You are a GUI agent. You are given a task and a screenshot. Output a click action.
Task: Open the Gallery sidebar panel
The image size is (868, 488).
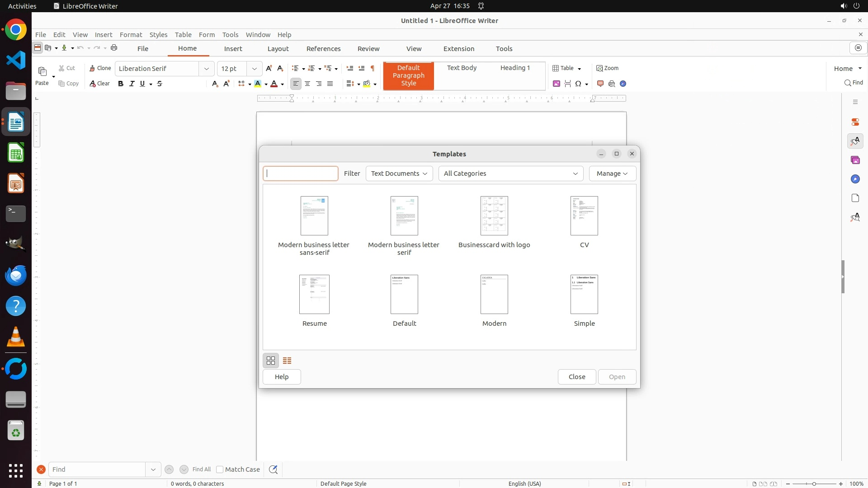coord(855,160)
